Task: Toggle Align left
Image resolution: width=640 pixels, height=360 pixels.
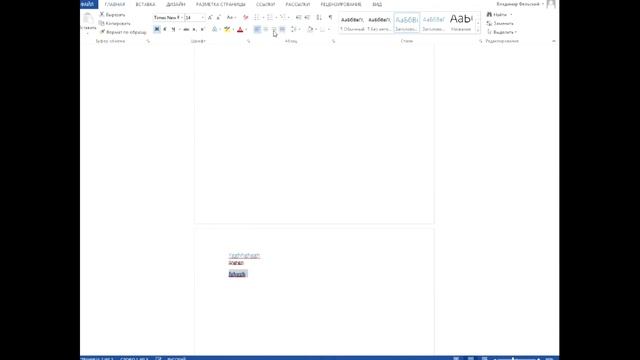Action: coord(257,29)
